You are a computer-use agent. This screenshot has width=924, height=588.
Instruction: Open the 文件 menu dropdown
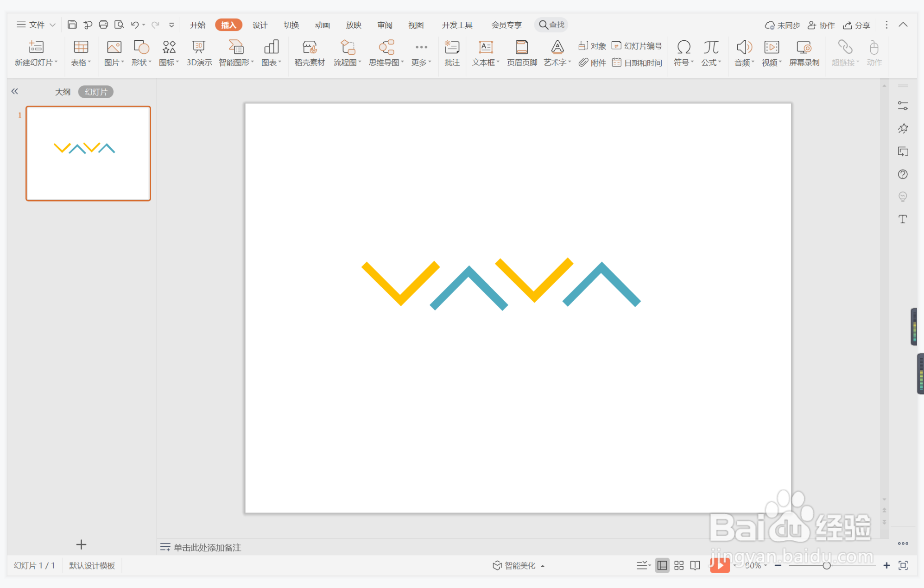(x=36, y=25)
